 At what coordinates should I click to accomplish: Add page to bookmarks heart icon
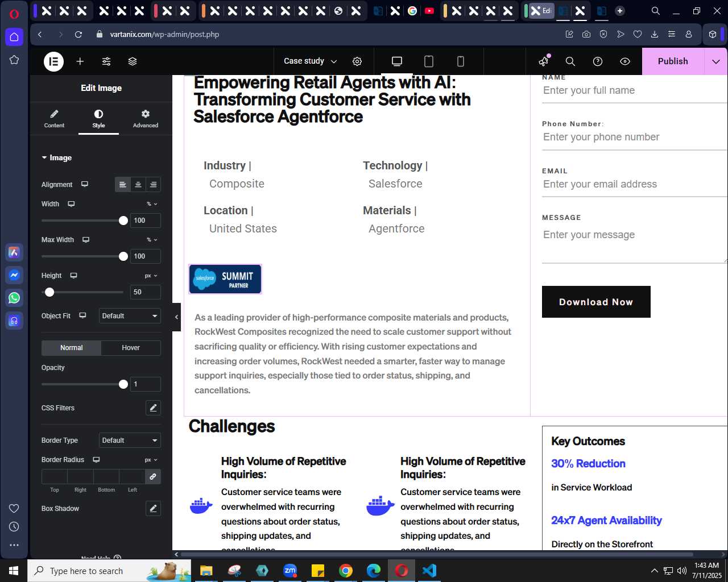[x=638, y=34]
